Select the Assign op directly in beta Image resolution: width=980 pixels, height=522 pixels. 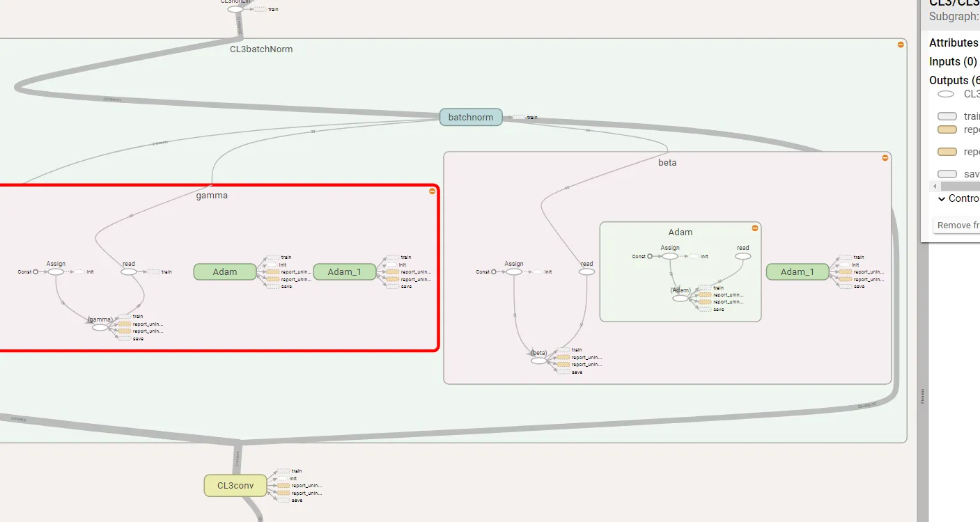514,272
